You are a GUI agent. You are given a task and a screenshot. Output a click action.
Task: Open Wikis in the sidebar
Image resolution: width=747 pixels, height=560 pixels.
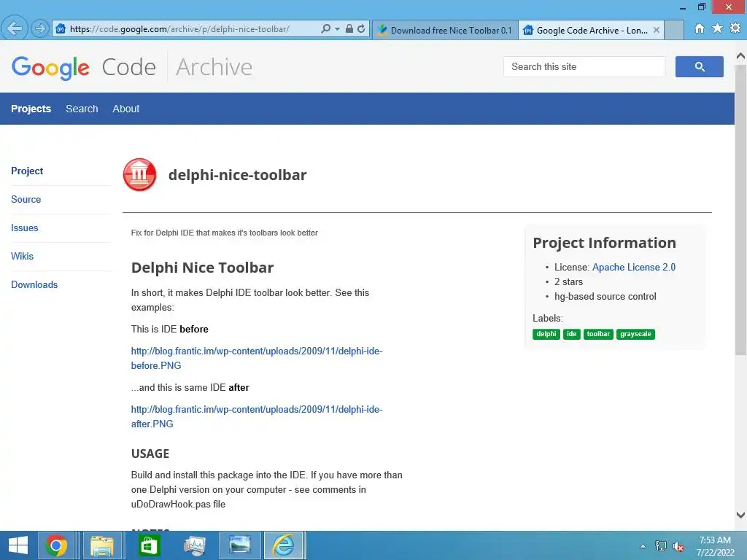tap(23, 256)
